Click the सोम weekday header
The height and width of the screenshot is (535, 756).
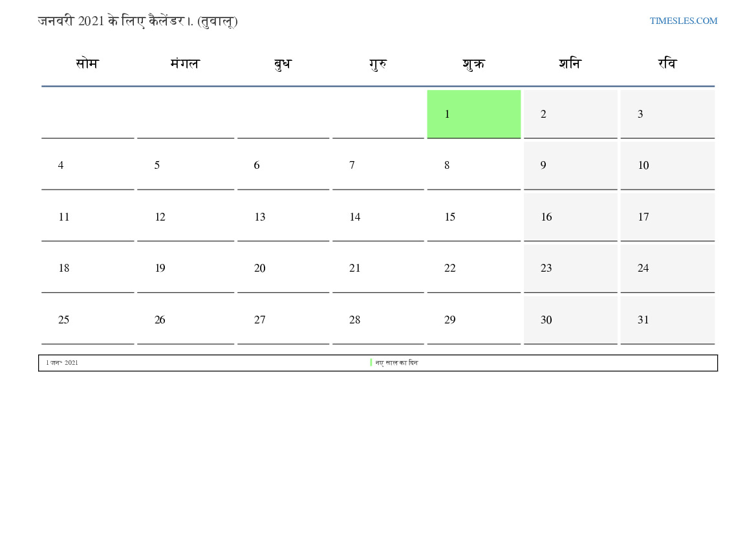coord(87,64)
